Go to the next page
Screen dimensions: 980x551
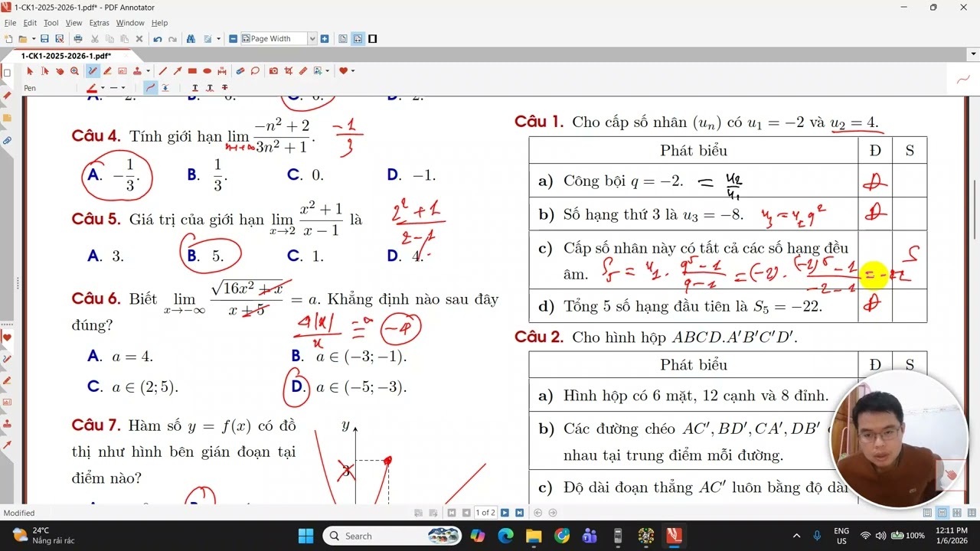tap(505, 513)
